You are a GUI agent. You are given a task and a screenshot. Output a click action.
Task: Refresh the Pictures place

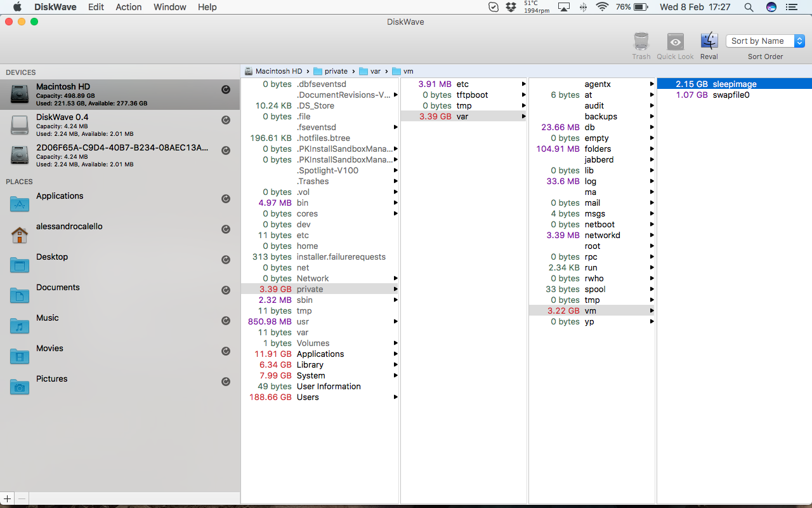[x=225, y=382]
